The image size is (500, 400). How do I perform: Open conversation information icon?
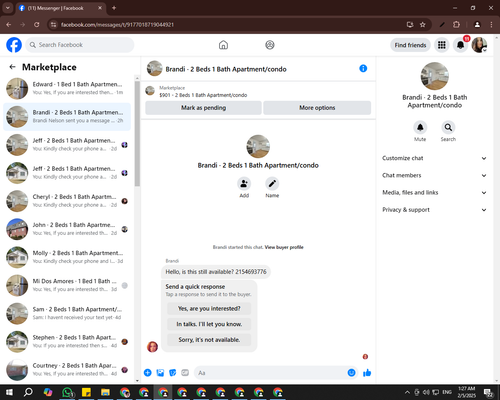(363, 68)
